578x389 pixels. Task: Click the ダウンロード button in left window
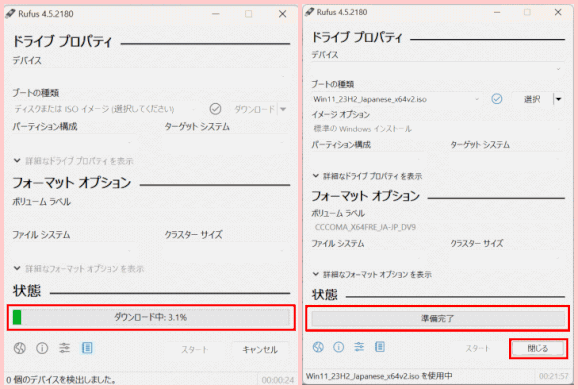tap(254, 109)
